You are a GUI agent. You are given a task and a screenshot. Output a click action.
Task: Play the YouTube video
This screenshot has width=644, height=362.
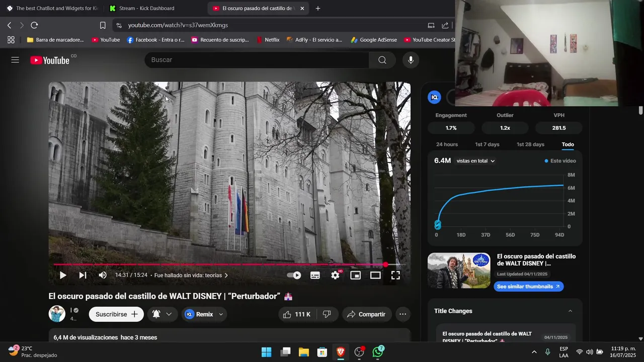63,275
